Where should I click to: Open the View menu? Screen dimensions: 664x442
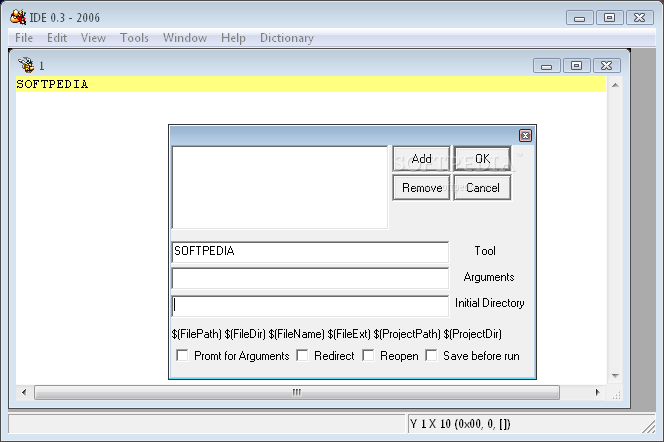pos(93,38)
